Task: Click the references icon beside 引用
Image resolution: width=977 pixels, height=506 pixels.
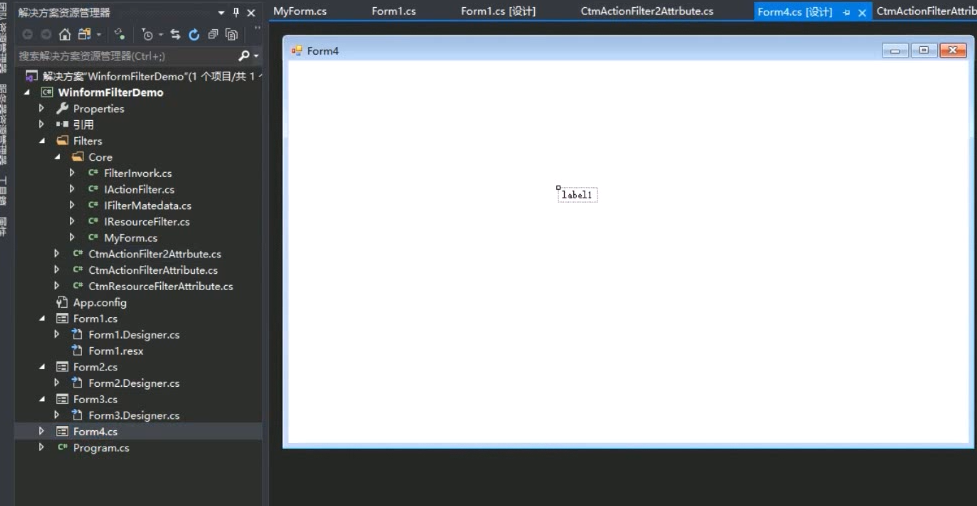Action: tap(62, 125)
